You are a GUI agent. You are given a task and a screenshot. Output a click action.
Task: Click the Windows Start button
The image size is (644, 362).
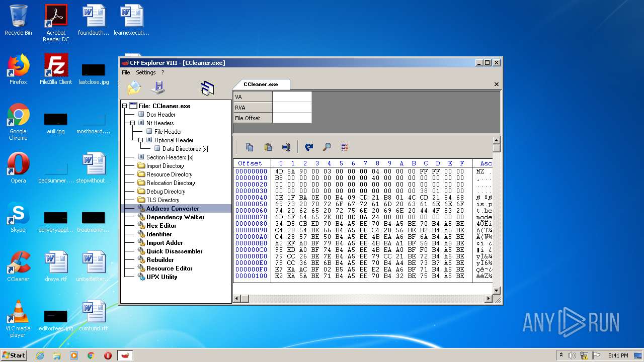(14, 355)
